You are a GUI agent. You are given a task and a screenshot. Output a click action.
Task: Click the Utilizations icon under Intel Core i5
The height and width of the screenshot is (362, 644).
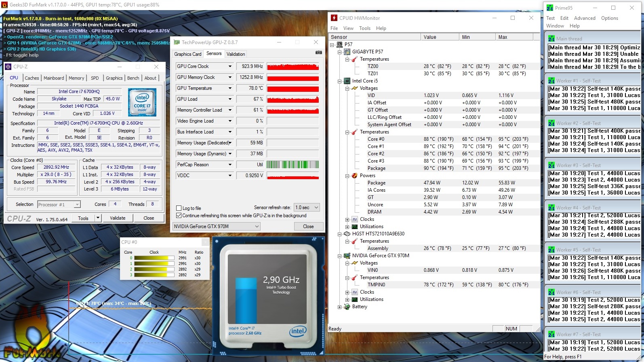(x=354, y=227)
